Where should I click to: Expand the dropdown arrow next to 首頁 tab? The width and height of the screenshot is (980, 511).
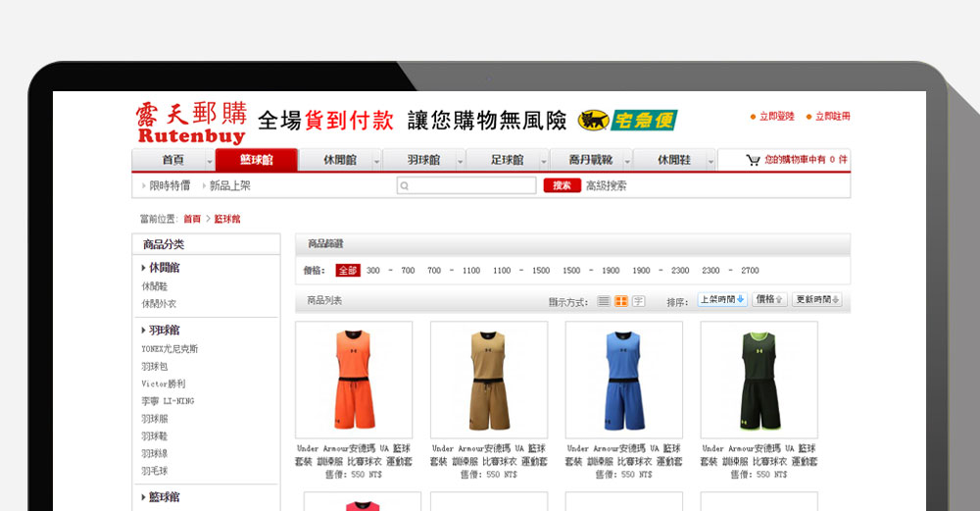[x=210, y=162]
